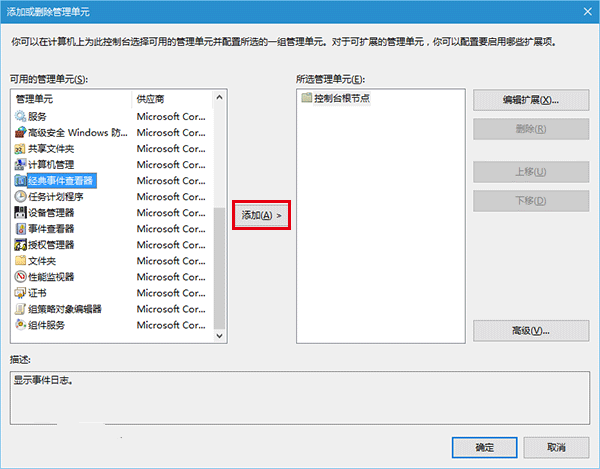The width and height of the screenshot is (600, 469).
Task: Click the 添加(A) > button
Action: [x=261, y=215]
